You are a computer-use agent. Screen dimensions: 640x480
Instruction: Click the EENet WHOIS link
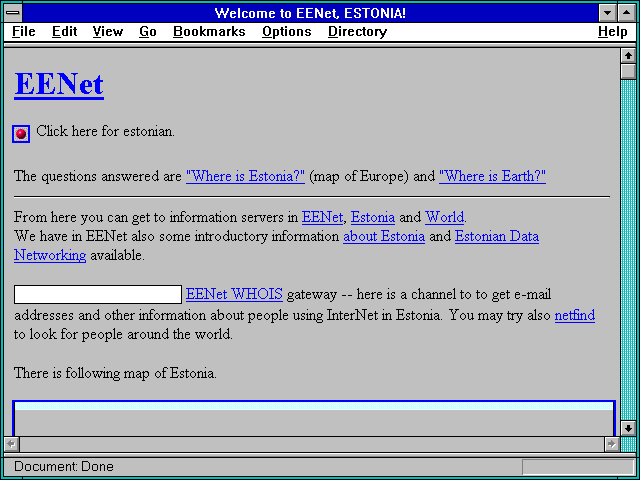tap(234, 294)
